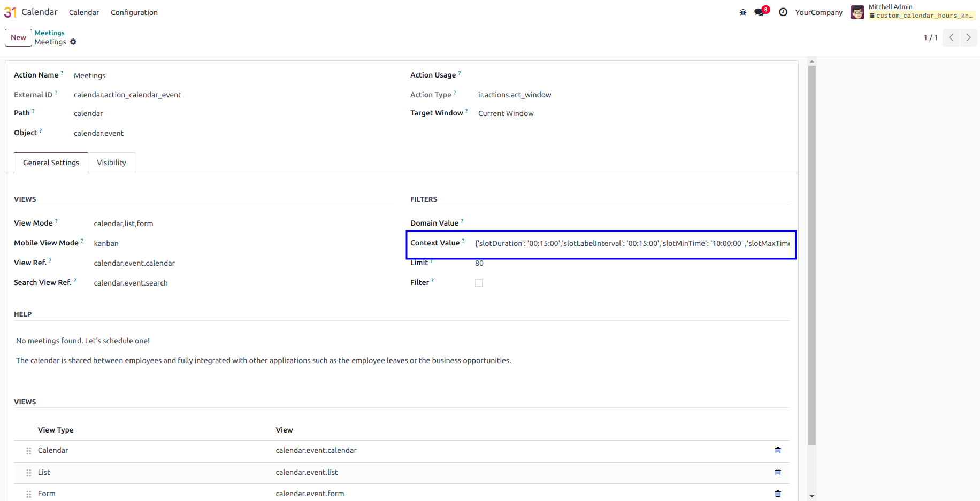
Task: Switch to the Visibility tab
Action: tap(111, 163)
